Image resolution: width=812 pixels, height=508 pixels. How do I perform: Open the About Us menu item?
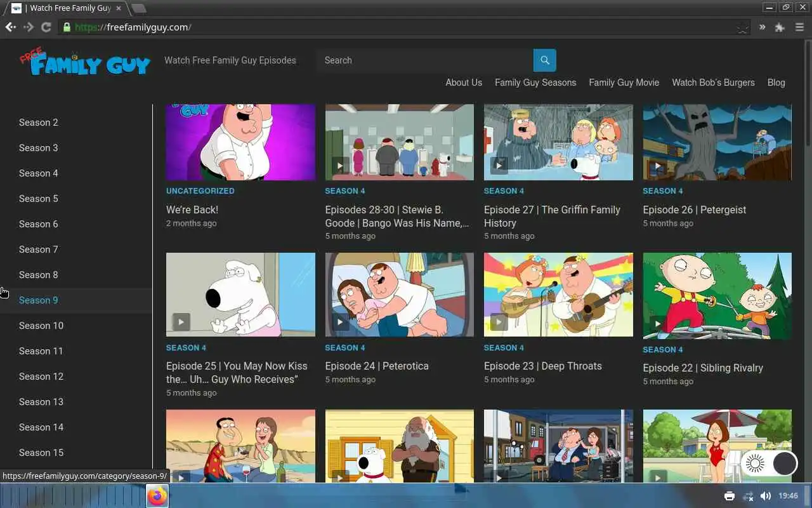pyautogui.click(x=464, y=83)
